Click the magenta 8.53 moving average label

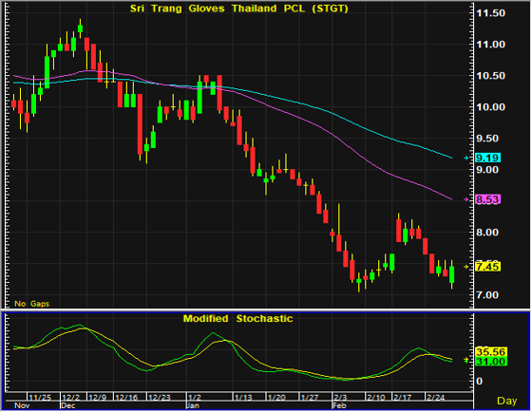coord(488,199)
